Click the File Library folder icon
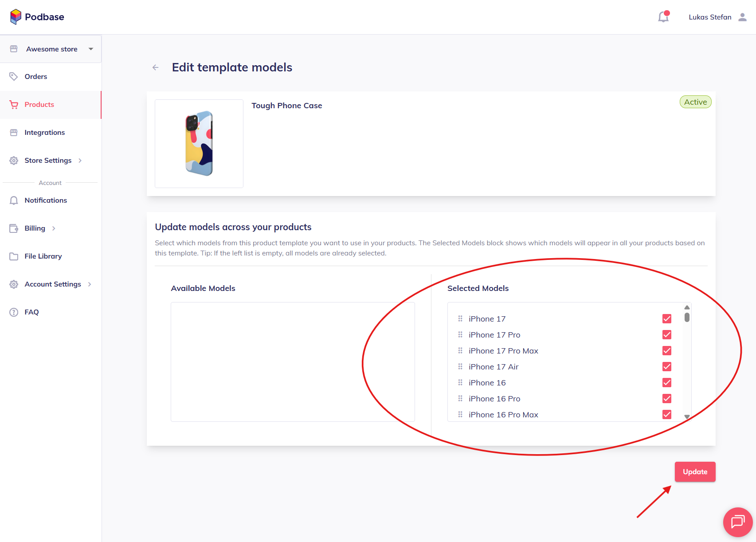Image resolution: width=756 pixels, height=542 pixels. click(14, 256)
